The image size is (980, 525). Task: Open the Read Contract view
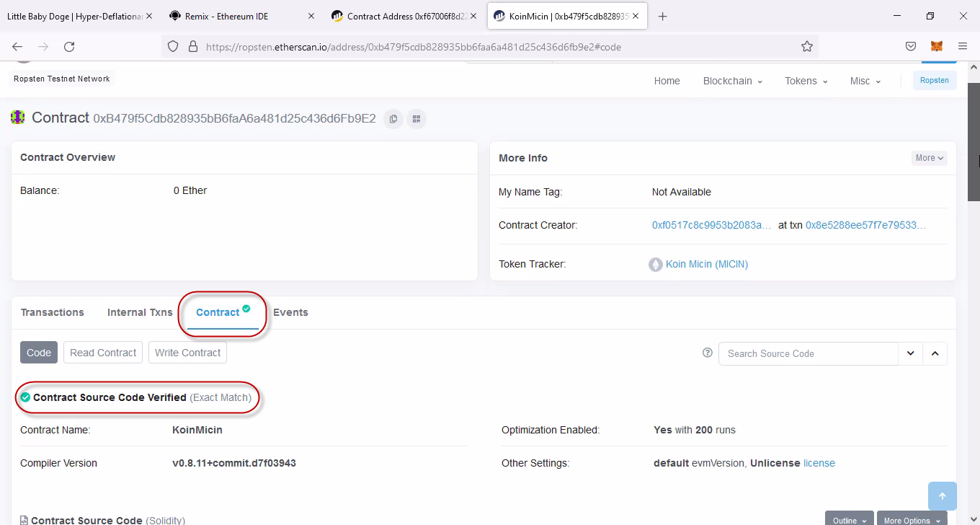[103, 353]
